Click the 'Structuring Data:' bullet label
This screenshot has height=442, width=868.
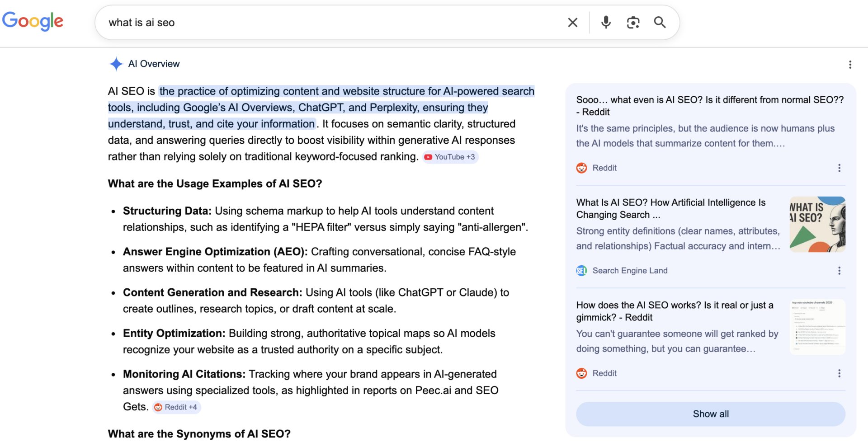167,211
